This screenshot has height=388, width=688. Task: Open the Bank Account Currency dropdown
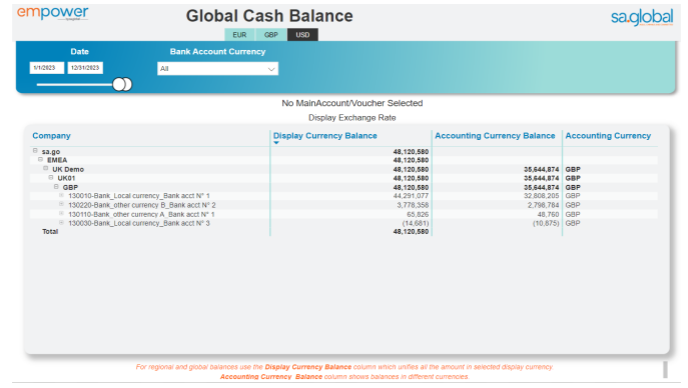pos(218,68)
